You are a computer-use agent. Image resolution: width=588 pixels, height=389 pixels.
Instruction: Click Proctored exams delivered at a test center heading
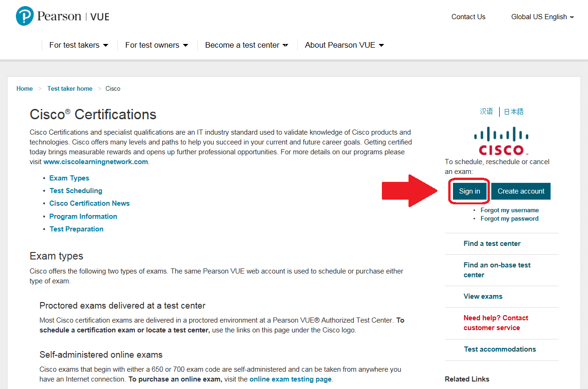click(122, 306)
